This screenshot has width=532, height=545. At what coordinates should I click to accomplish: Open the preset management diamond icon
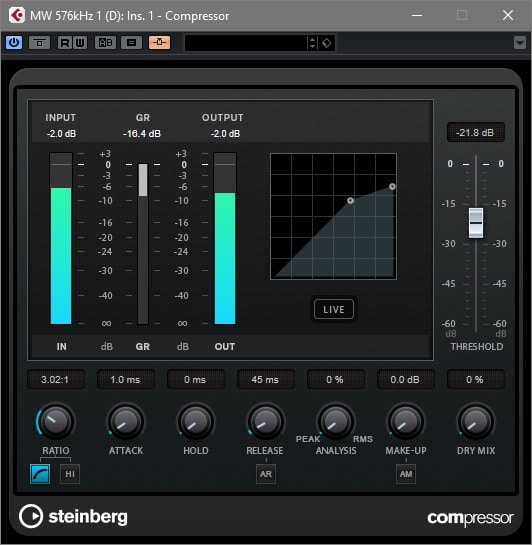tap(327, 43)
